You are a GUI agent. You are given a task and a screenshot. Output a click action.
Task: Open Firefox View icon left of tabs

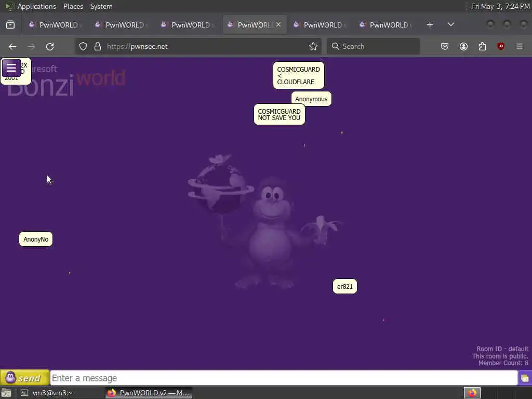[x=10, y=25]
